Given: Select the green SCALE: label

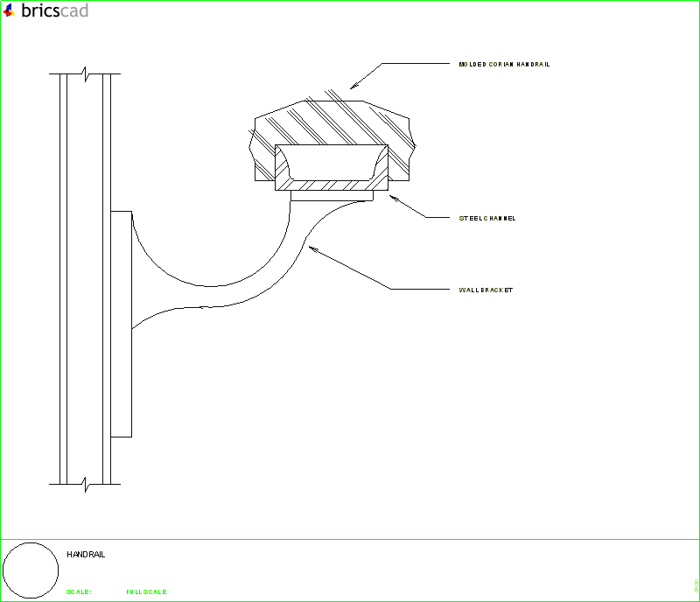Looking at the screenshot, I should 79,592.
